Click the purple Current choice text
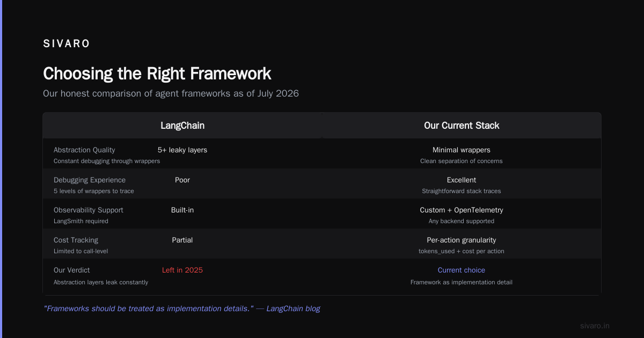644x338 pixels. click(462, 270)
